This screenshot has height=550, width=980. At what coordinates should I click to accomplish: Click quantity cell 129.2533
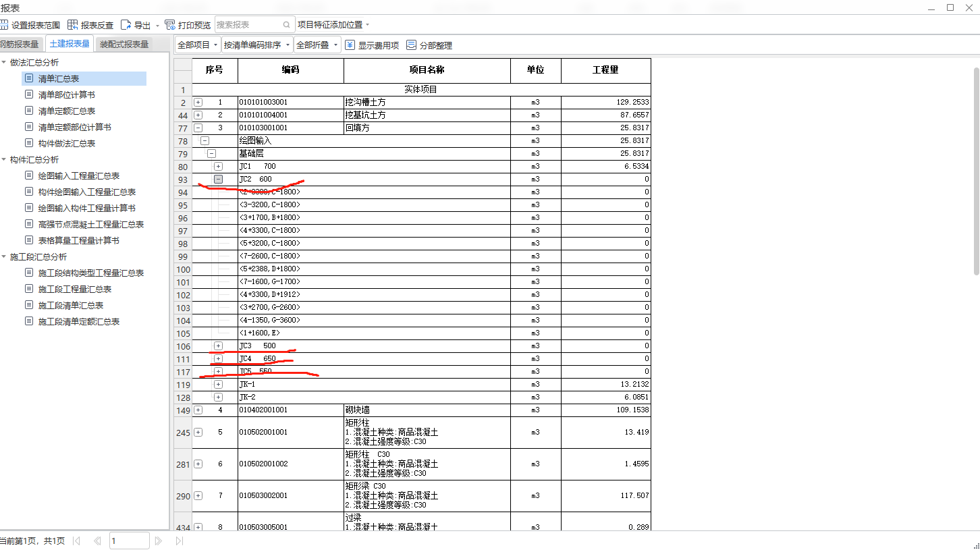[606, 102]
